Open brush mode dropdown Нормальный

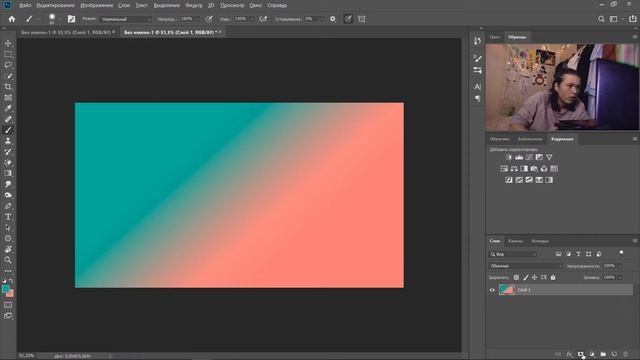click(126, 19)
